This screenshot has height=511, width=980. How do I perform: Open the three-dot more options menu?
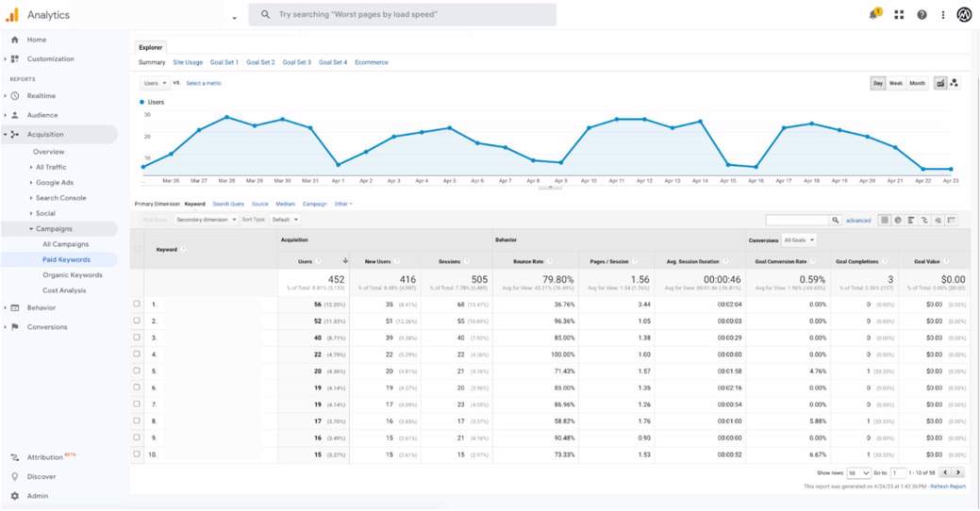[x=942, y=15]
